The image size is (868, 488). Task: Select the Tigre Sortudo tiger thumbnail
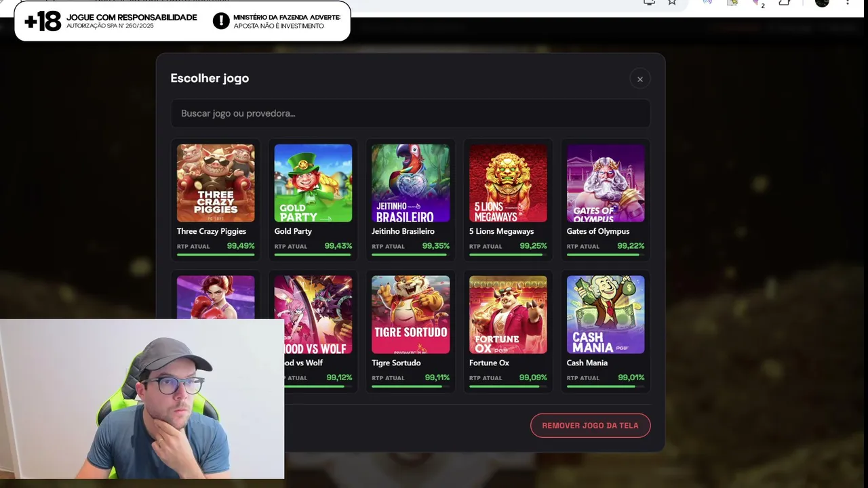410,314
